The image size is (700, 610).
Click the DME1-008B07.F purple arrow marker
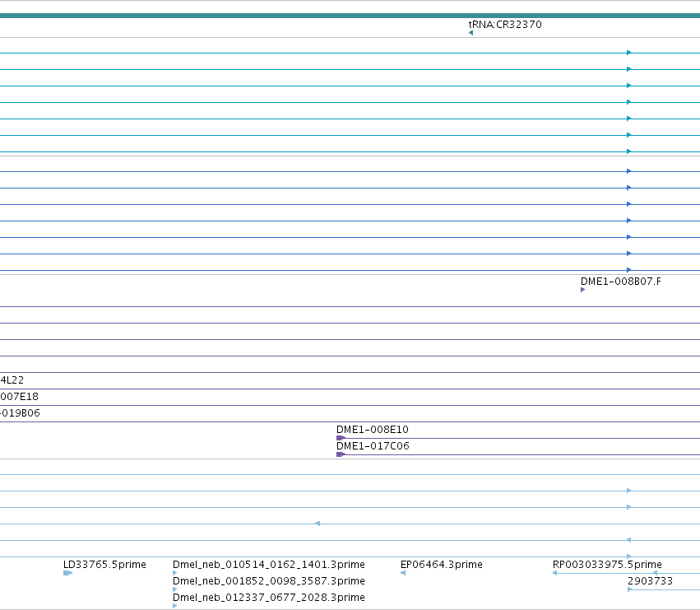(582, 290)
